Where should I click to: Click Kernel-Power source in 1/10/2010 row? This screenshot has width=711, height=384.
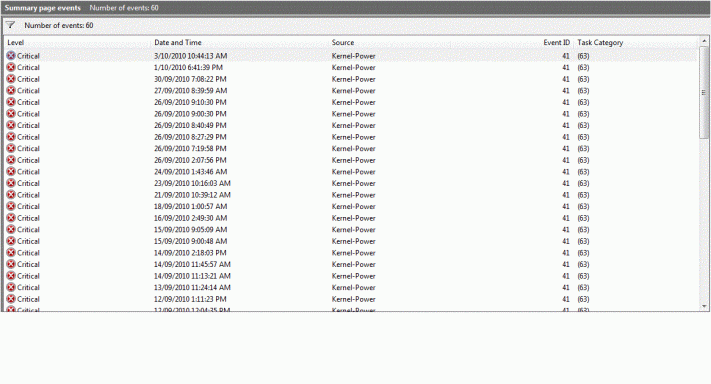point(354,68)
